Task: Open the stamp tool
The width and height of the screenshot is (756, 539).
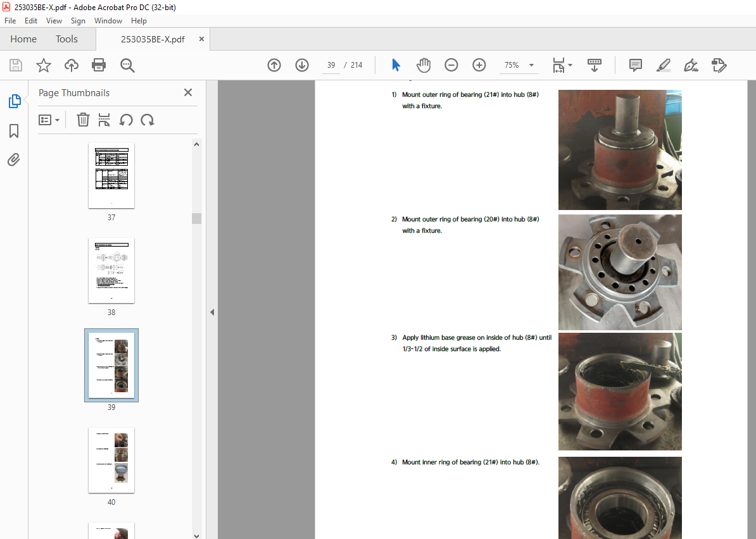Action: (719, 65)
